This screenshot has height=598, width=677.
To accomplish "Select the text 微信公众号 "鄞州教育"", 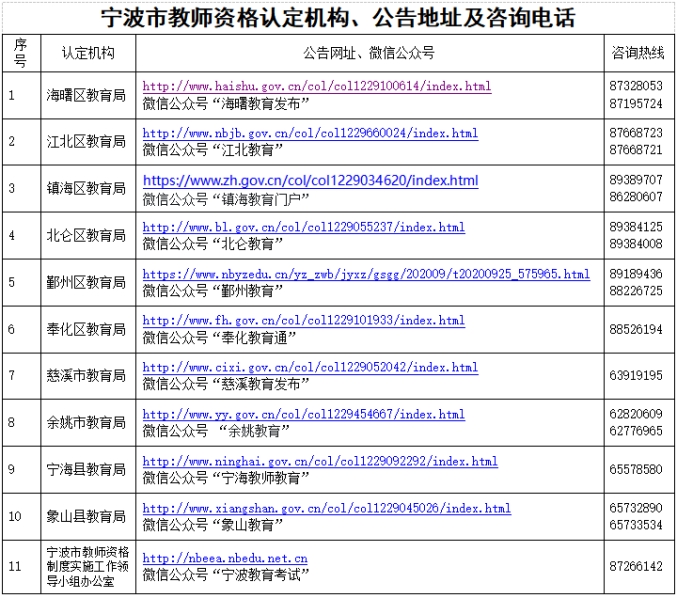I will tap(213, 291).
